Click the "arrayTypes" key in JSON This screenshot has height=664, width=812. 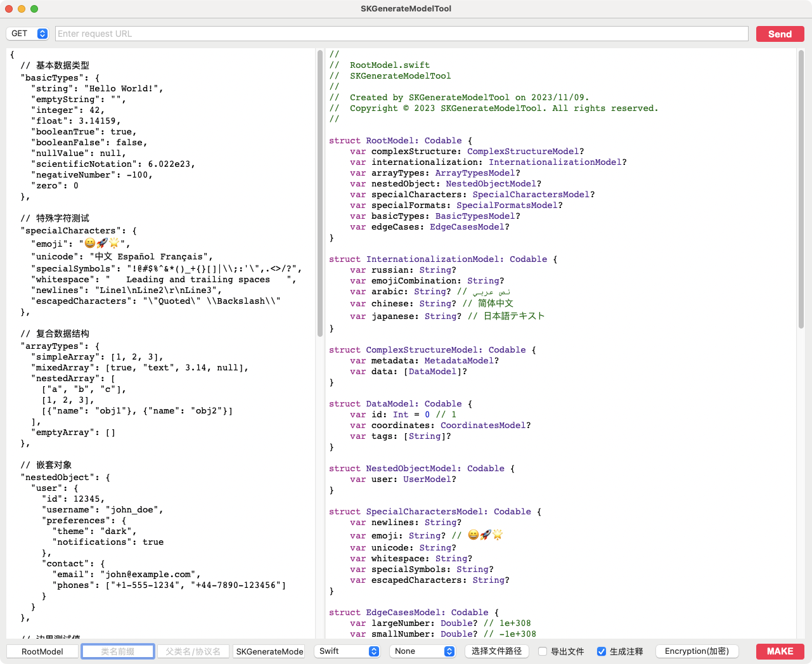point(52,346)
